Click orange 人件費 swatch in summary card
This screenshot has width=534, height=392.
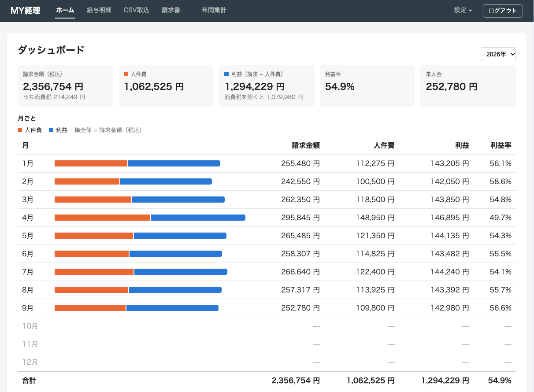[126, 74]
